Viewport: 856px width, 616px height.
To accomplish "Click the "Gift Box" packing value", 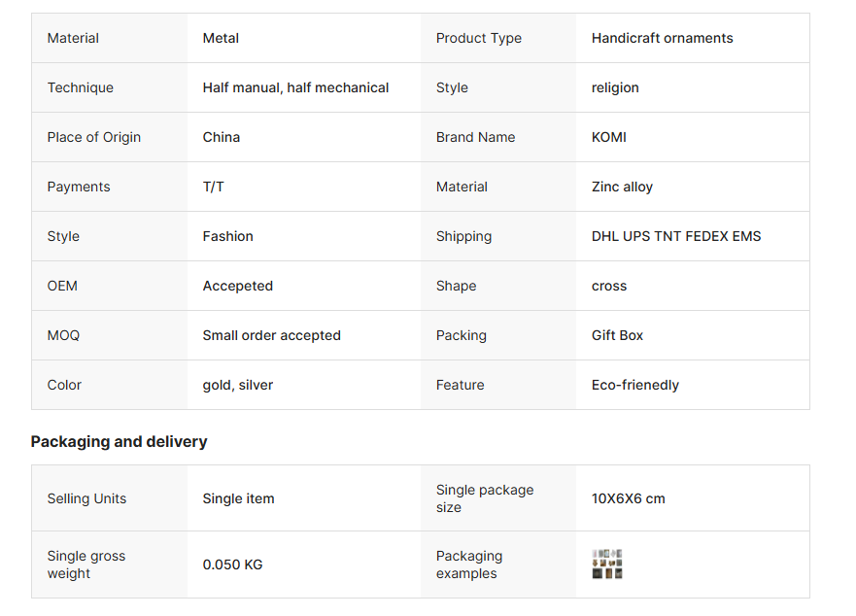I will click(617, 336).
